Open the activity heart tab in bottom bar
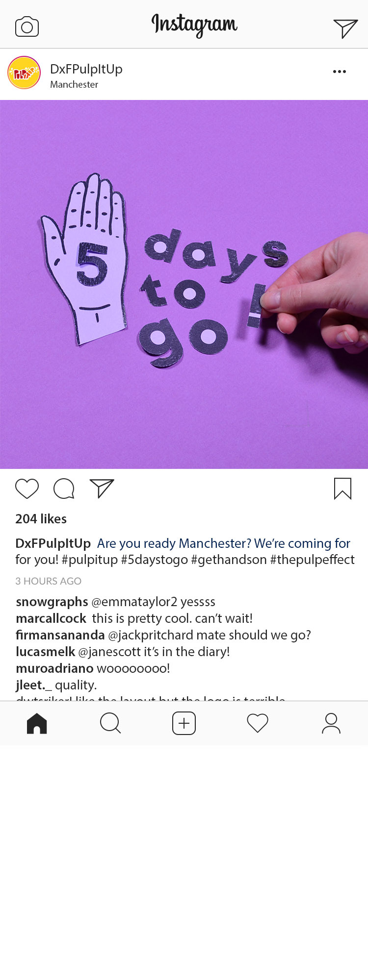The image size is (368, 980). coord(258,723)
